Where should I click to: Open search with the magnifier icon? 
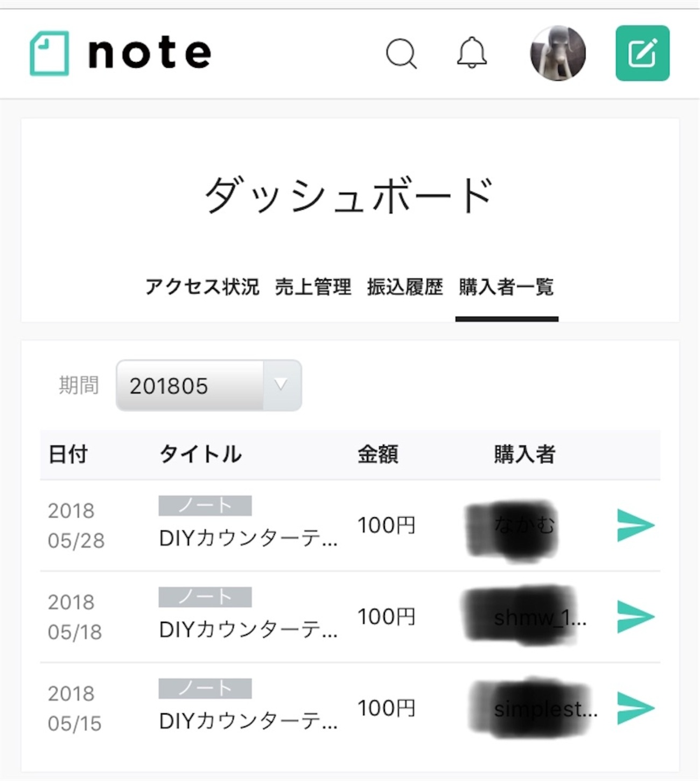(401, 54)
